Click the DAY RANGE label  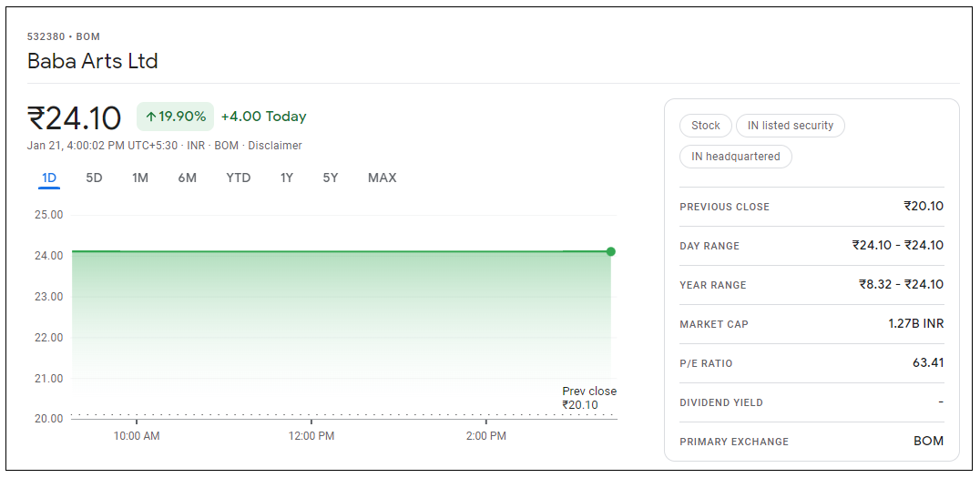click(709, 246)
